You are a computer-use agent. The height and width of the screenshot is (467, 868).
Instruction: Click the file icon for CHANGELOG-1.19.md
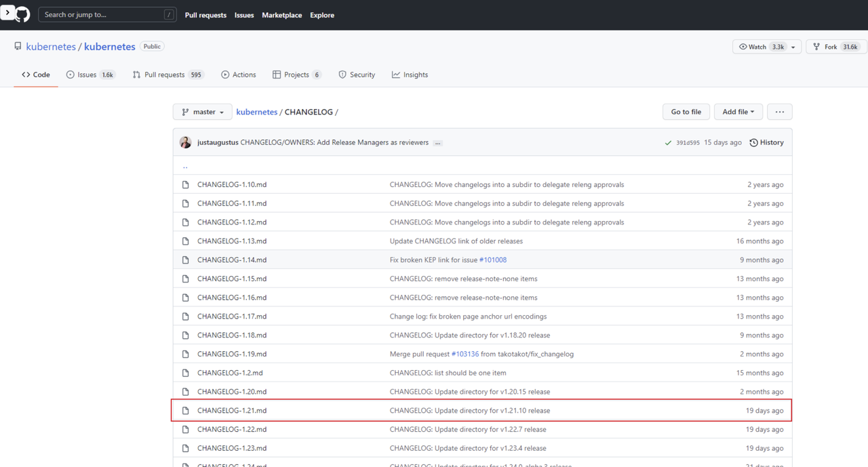[185, 354]
